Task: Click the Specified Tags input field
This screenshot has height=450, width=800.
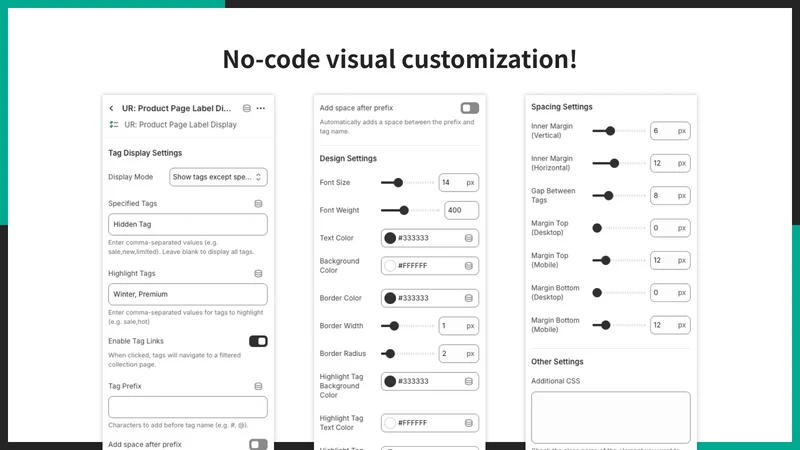Action: [x=188, y=224]
